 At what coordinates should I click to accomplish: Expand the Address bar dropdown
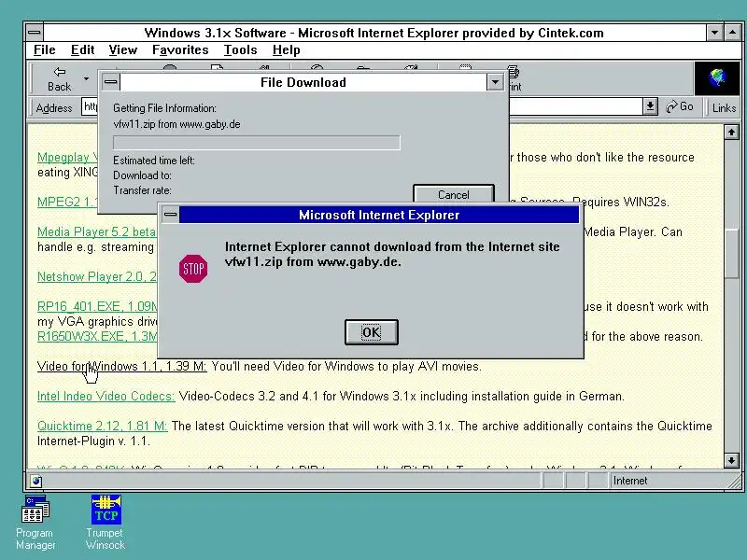pos(650,106)
